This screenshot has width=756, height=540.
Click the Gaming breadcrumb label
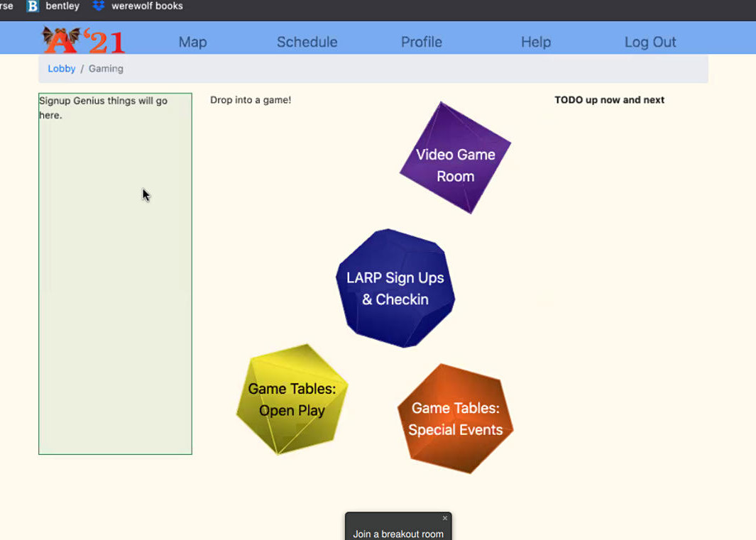coord(106,69)
